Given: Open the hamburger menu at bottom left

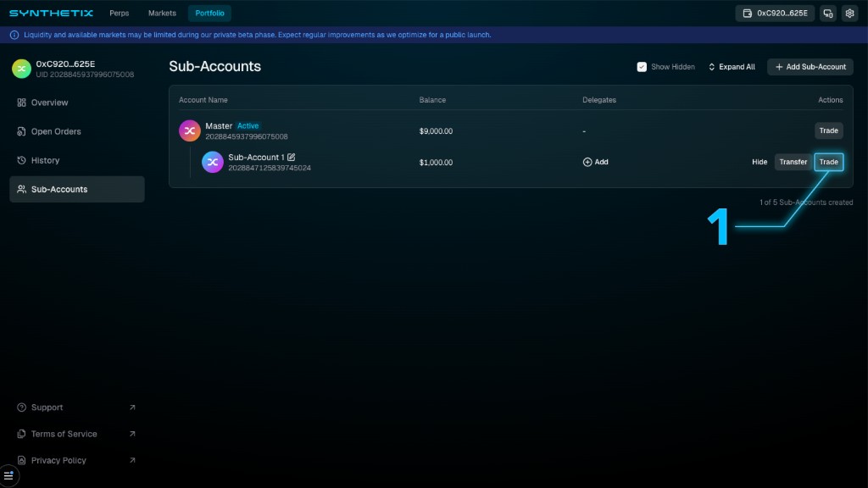Looking at the screenshot, I should coord(8,476).
